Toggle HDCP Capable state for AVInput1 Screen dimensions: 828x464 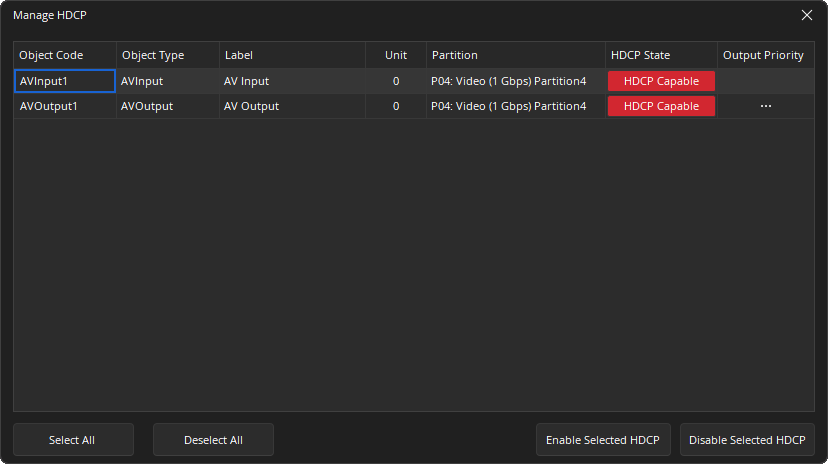(x=661, y=81)
